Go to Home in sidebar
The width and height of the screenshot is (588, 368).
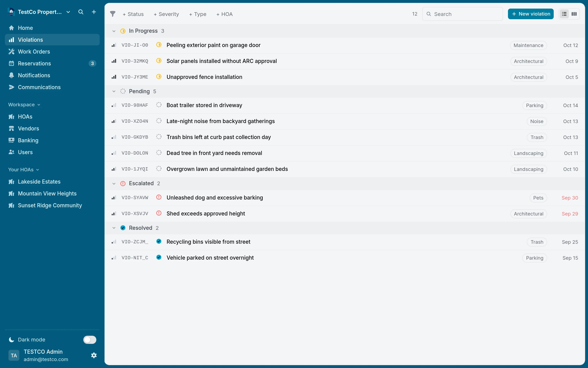[52, 28]
